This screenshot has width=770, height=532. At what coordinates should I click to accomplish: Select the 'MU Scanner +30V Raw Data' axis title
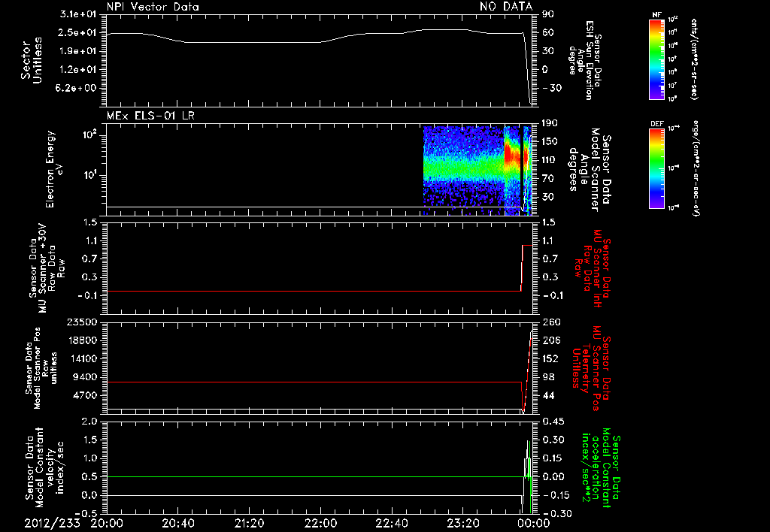tap(47, 268)
